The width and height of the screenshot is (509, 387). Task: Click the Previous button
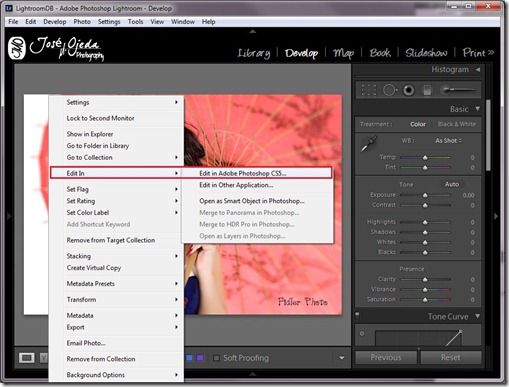(x=386, y=358)
